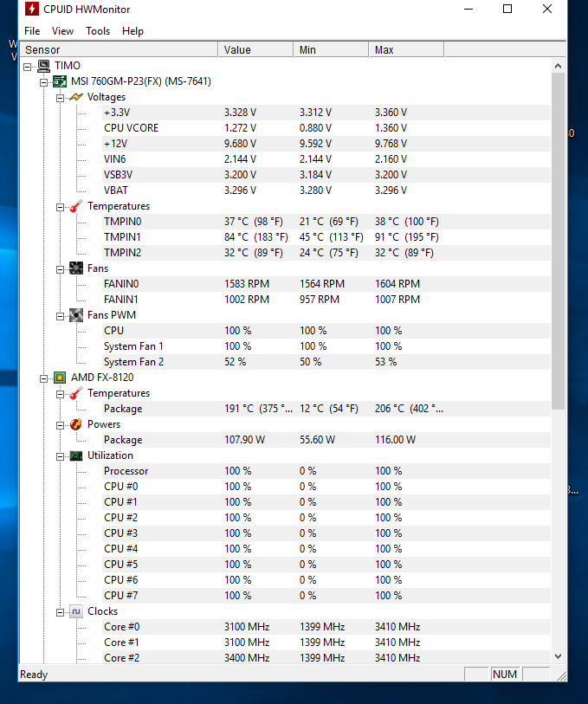Collapse the MSI 760GM-P23(FX) node
Image resolution: width=588 pixels, height=704 pixels.
pyautogui.click(x=43, y=82)
